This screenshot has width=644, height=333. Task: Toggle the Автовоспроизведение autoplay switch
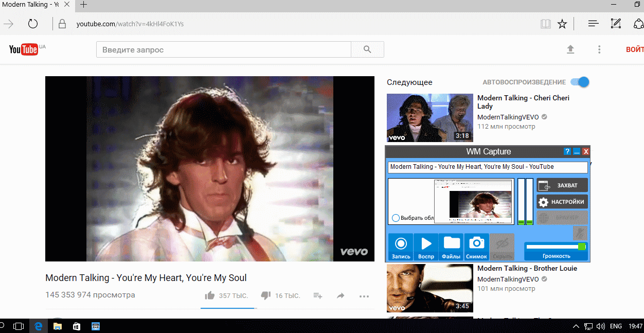(x=580, y=82)
